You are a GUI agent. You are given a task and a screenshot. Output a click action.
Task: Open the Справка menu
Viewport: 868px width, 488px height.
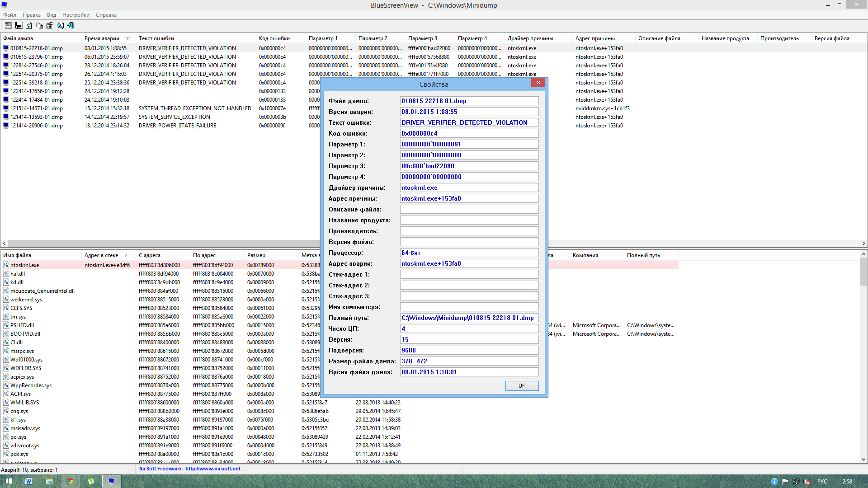[106, 15]
